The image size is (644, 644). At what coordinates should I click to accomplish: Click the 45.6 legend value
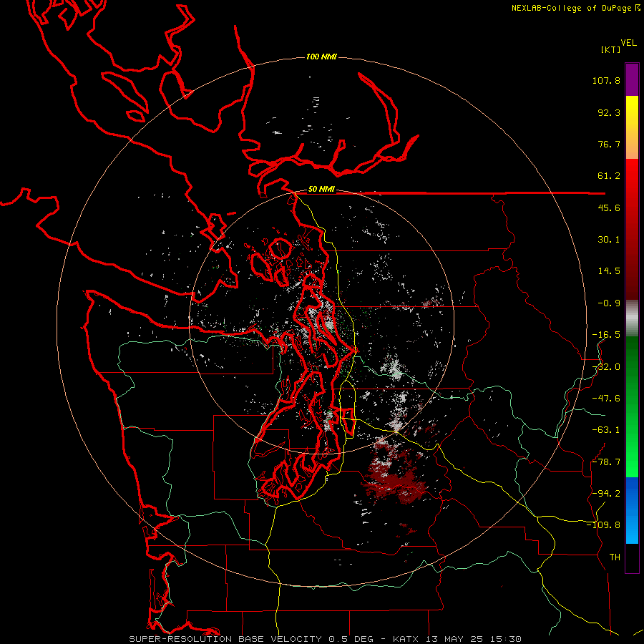pyautogui.click(x=609, y=208)
